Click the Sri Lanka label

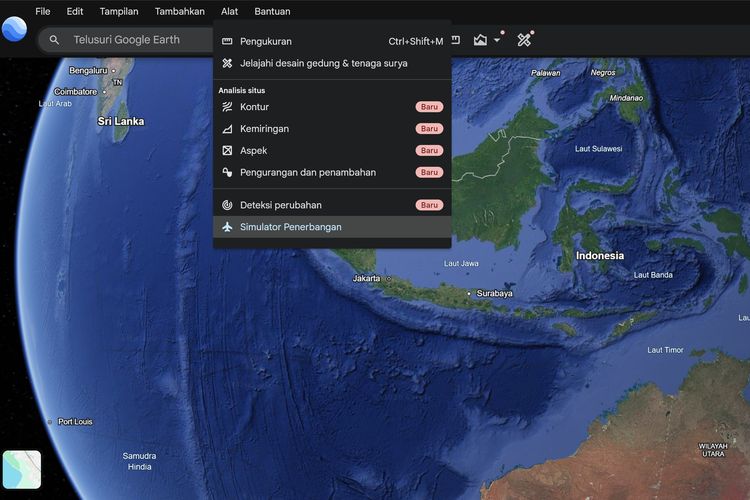(x=121, y=121)
